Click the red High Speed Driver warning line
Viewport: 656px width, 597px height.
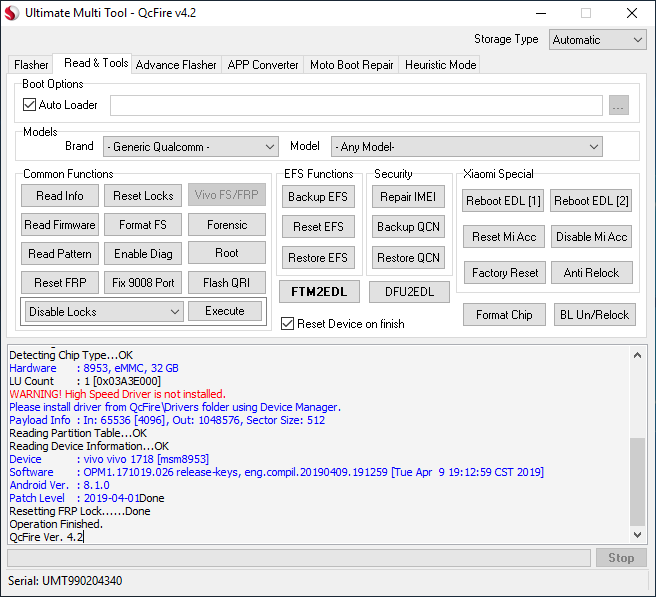pos(118,394)
